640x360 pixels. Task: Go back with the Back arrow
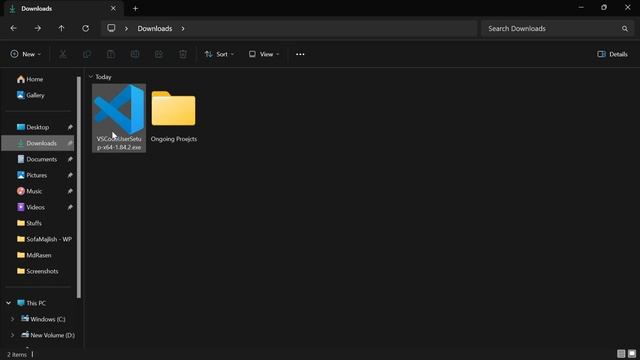pos(13,29)
